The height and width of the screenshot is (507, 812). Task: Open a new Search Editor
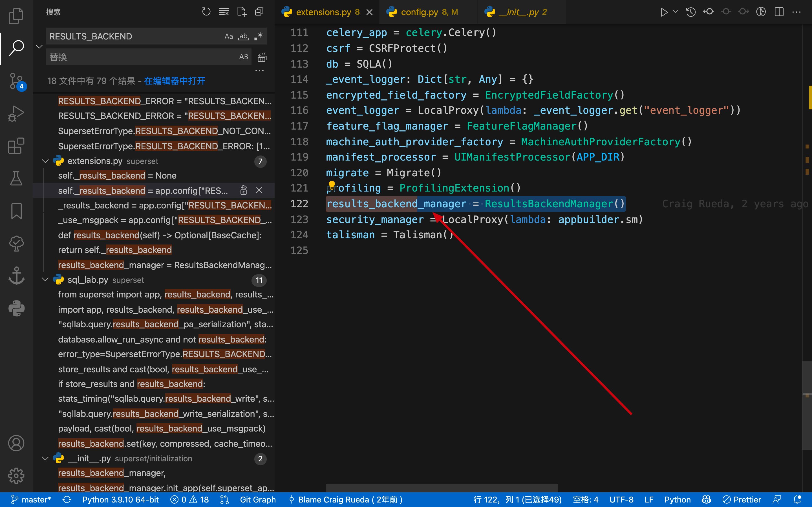[x=242, y=11]
